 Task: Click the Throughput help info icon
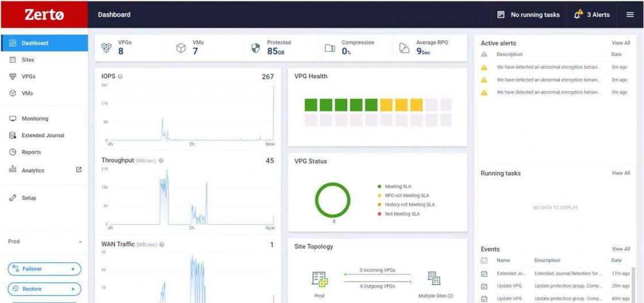coord(161,161)
